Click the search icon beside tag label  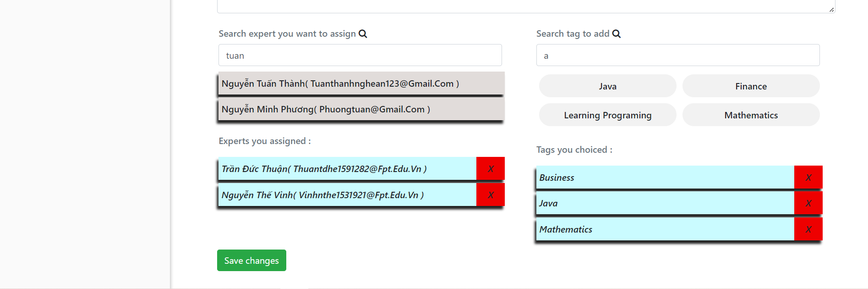click(x=617, y=34)
